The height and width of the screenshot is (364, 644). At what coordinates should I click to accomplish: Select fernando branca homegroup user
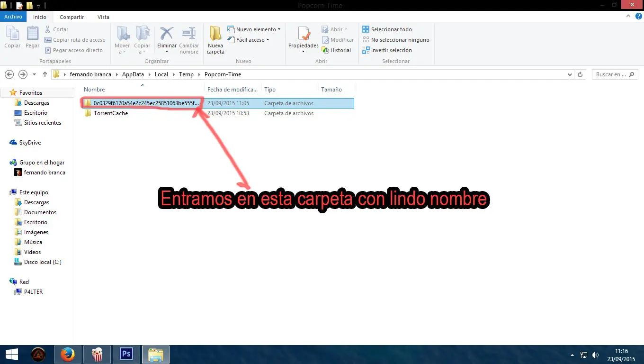[45, 173]
